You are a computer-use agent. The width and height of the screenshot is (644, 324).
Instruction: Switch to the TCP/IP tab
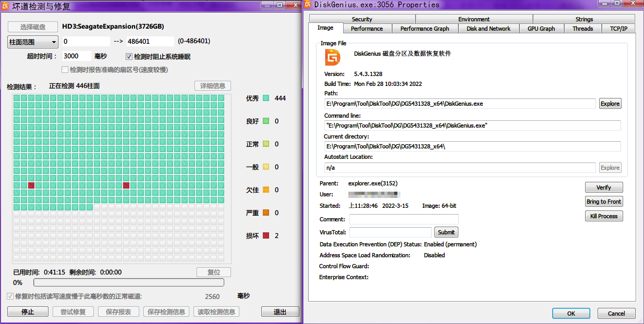click(618, 29)
